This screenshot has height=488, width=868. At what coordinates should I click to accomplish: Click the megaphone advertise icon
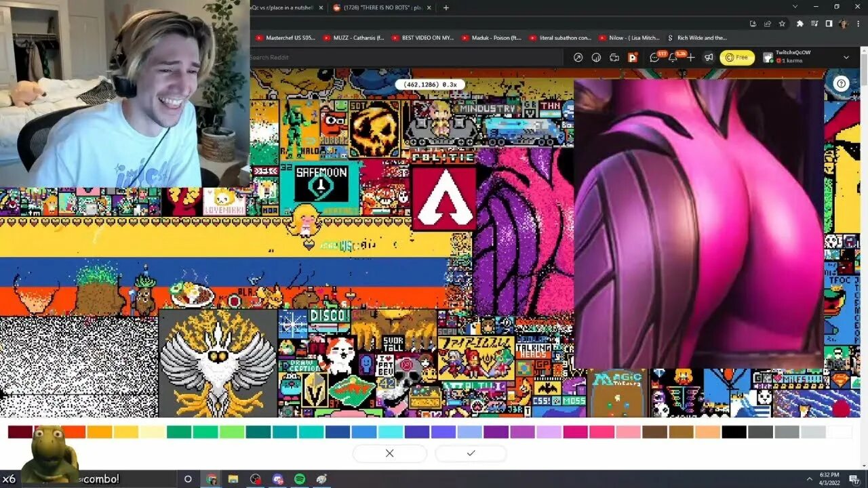pos(709,58)
